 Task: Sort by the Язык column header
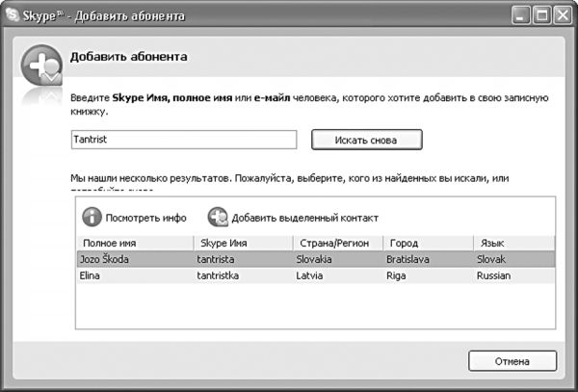click(514, 243)
